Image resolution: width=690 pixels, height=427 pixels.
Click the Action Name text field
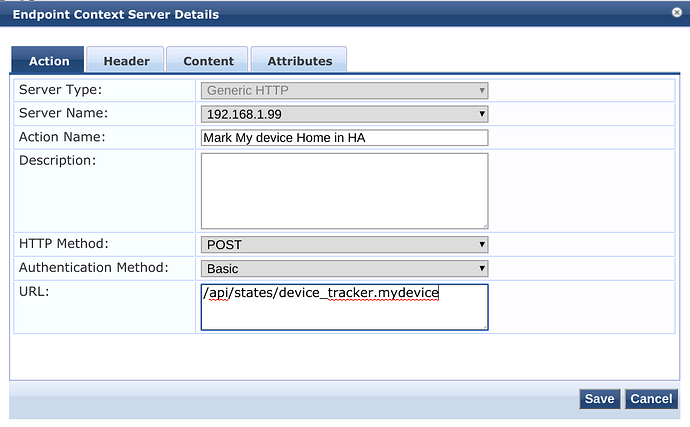[x=344, y=138]
